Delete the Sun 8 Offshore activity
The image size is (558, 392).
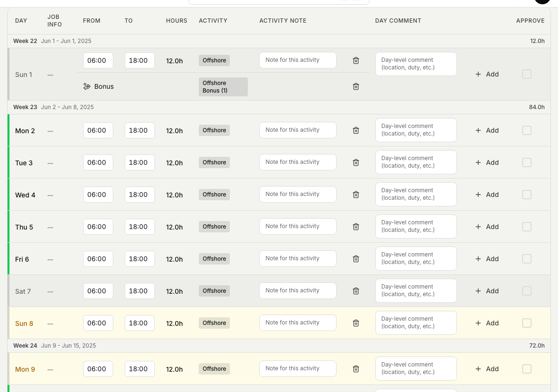356,323
